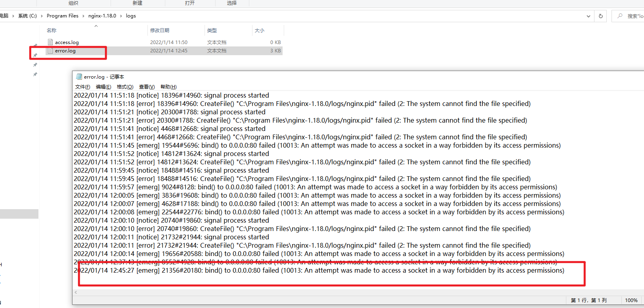Click 第 1 行, 第 1 列 status text
The width and height of the screenshot is (644, 308).
[589, 300]
